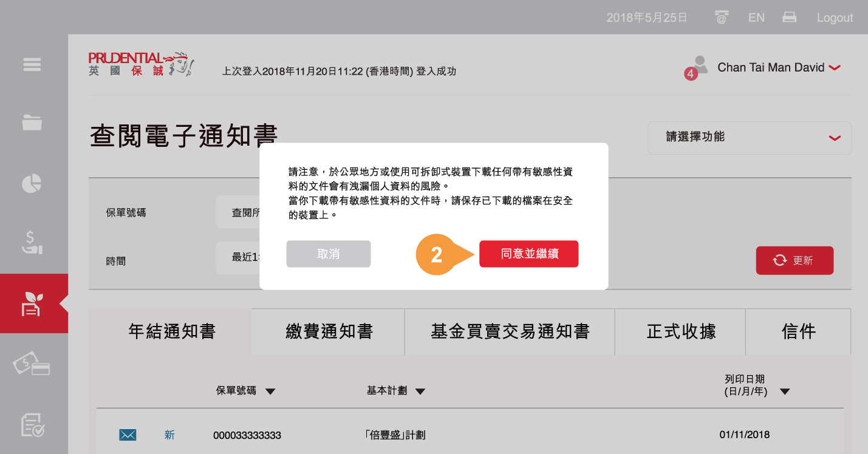This screenshot has height=454, width=868.
Task: Switch to the 基金買賣交易通知書 tab
Action: [x=510, y=331]
